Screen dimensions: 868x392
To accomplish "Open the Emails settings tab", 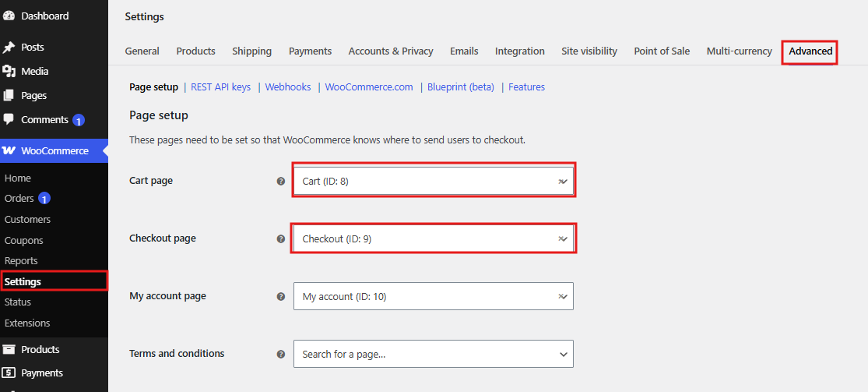I will point(464,51).
